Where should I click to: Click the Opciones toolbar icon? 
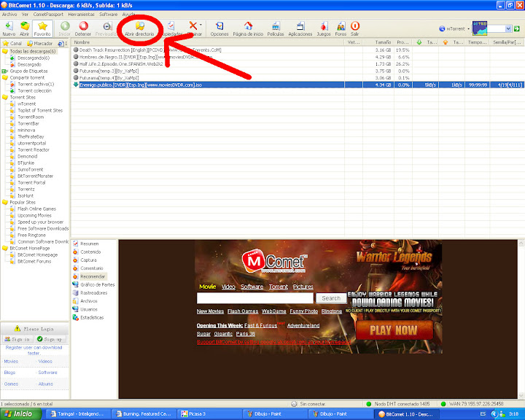click(x=219, y=26)
